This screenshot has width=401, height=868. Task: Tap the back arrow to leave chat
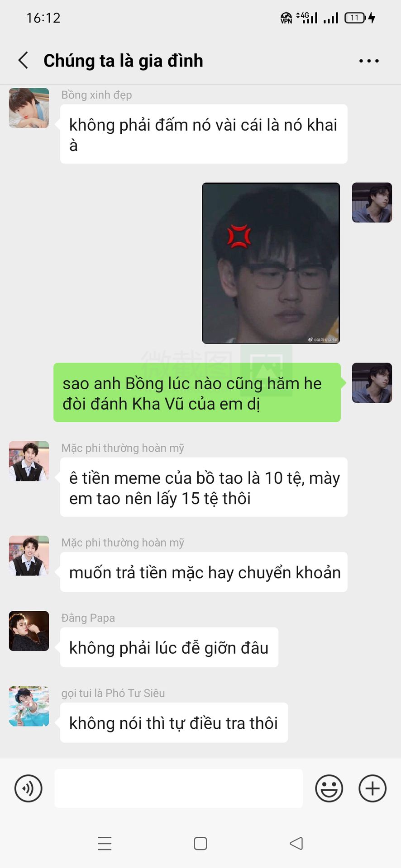click(24, 60)
